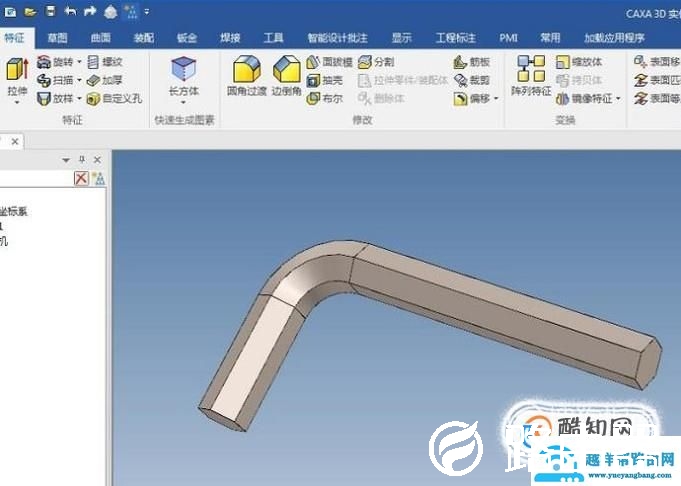This screenshot has width=681, height=486.
Task: Customize the quick access toolbar dropdown
Action: (147, 12)
